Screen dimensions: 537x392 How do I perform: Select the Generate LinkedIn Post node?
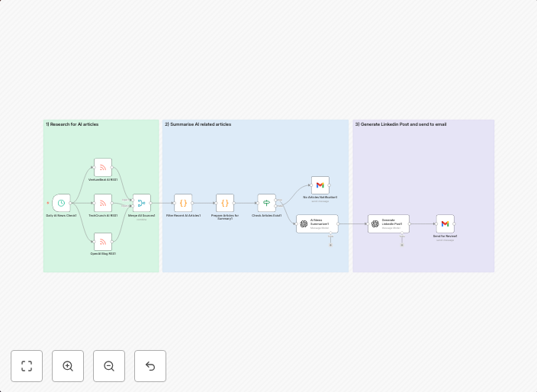[388, 223]
